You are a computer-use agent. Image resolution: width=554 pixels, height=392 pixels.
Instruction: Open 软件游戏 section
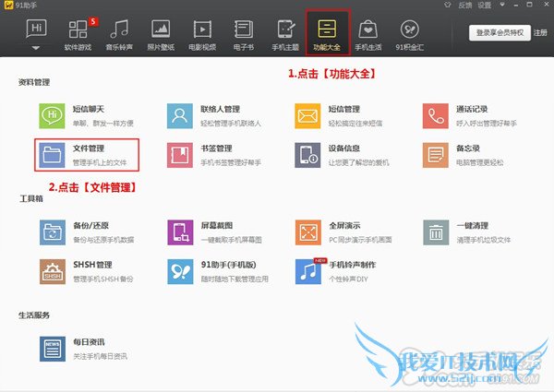point(78,34)
